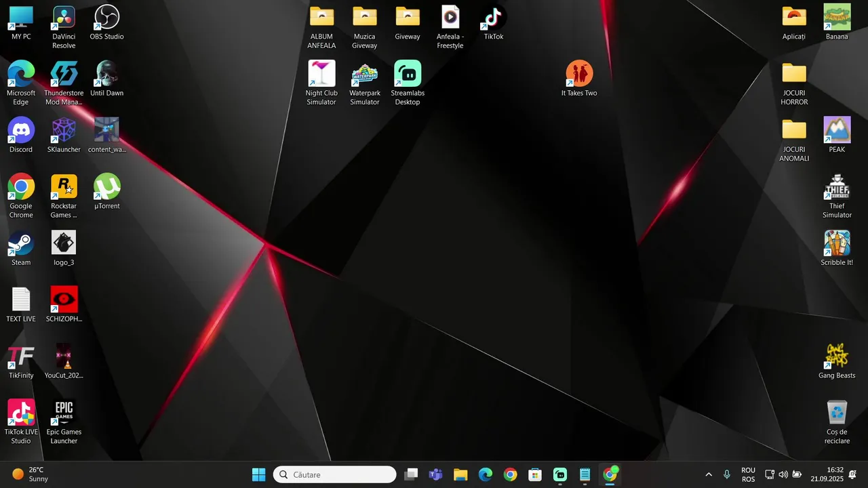Select the Until Dawn game shortcut

click(x=106, y=79)
